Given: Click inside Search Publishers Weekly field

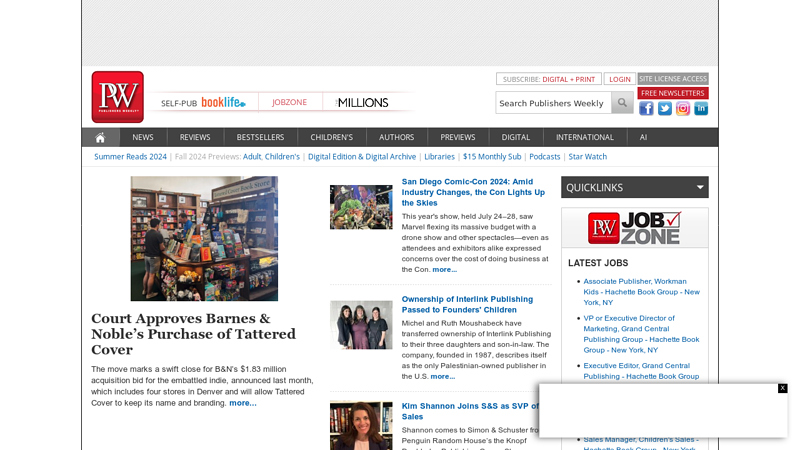Looking at the screenshot, I should [x=553, y=103].
